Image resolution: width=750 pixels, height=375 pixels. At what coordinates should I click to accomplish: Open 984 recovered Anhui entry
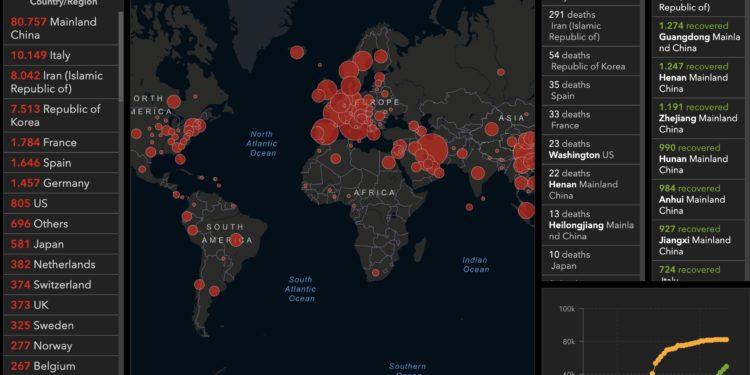click(699, 199)
